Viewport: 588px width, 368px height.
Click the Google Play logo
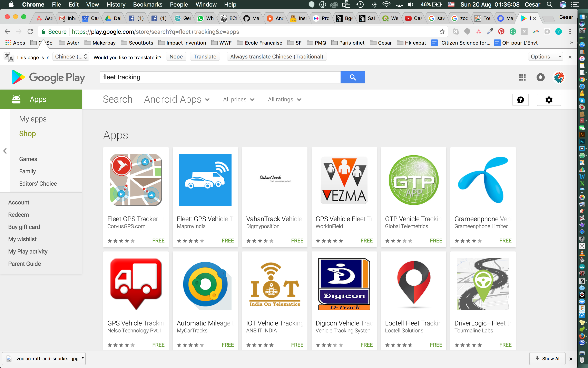(48, 77)
